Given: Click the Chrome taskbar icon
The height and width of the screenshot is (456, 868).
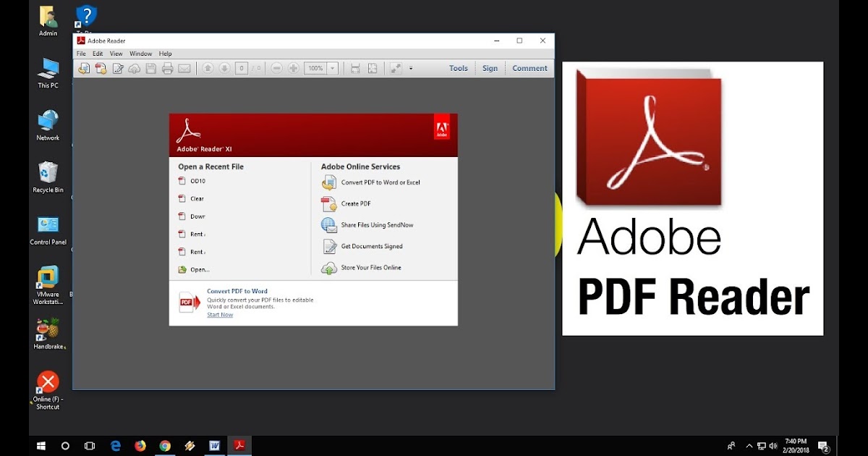Looking at the screenshot, I should tap(165, 446).
